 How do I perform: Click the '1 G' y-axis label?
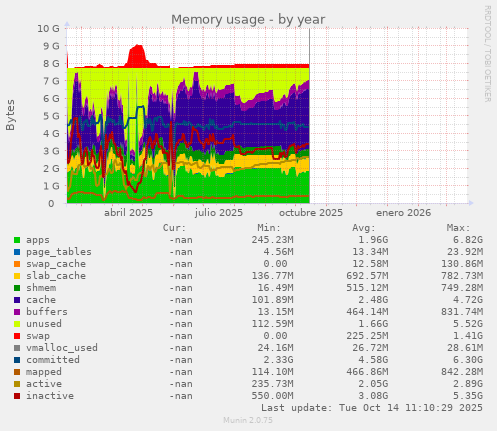point(51,186)
